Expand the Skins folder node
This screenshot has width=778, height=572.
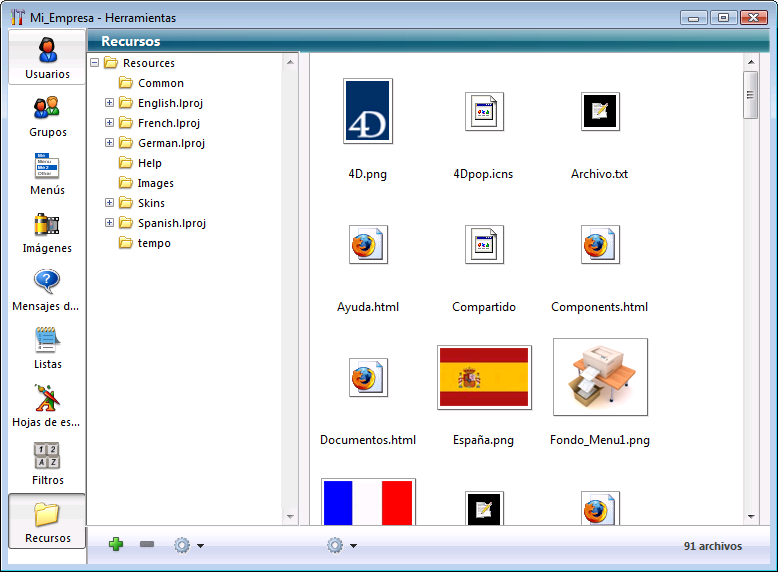click(110, 203)
